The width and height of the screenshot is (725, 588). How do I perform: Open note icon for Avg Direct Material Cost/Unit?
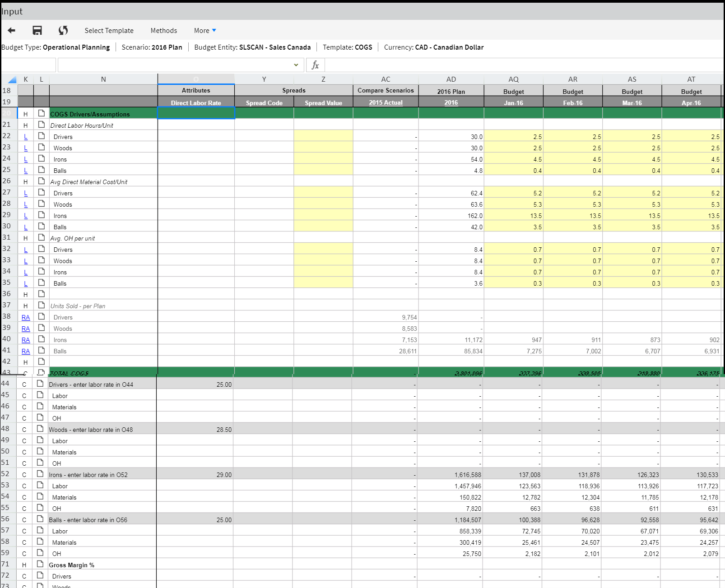42,181
